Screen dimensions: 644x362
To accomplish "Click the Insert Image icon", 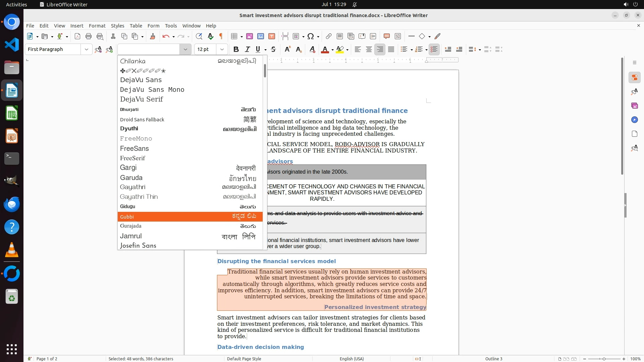I will 250,36.
